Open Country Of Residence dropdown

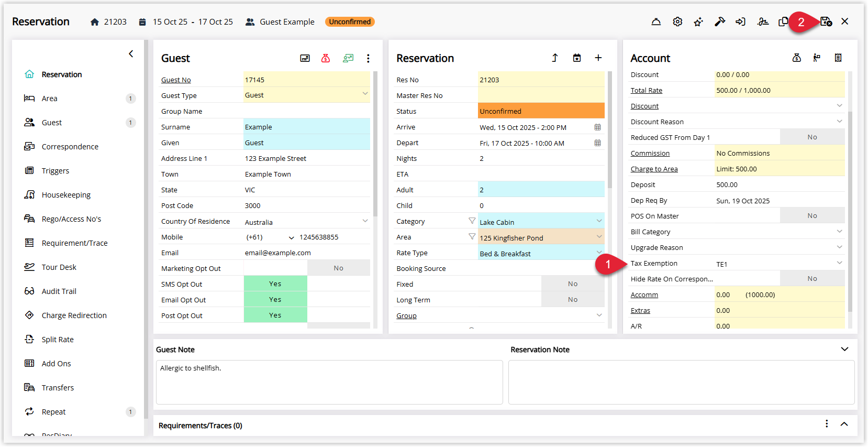click(365, 221)
